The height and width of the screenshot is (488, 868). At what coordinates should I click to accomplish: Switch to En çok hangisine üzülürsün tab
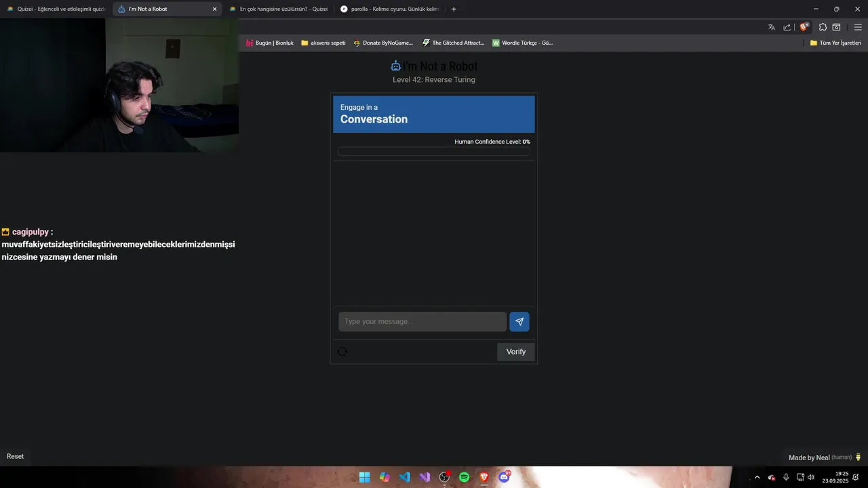(279, 9)
